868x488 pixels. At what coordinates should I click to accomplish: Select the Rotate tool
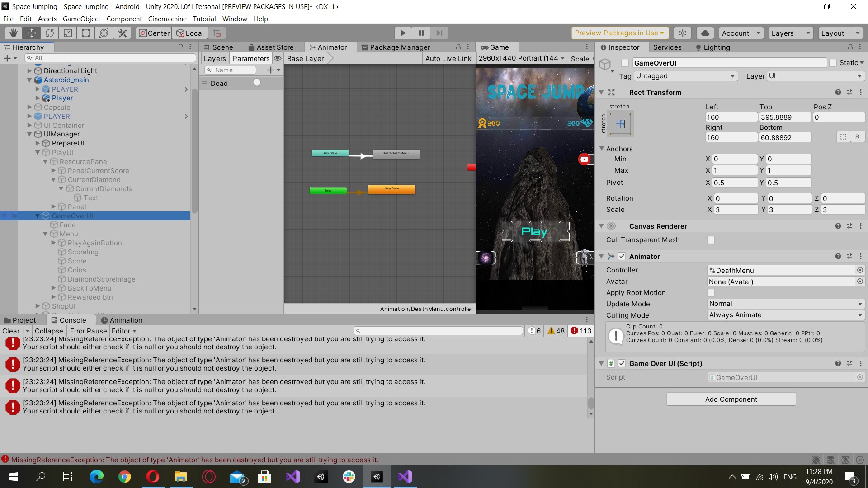pos(50,33)
